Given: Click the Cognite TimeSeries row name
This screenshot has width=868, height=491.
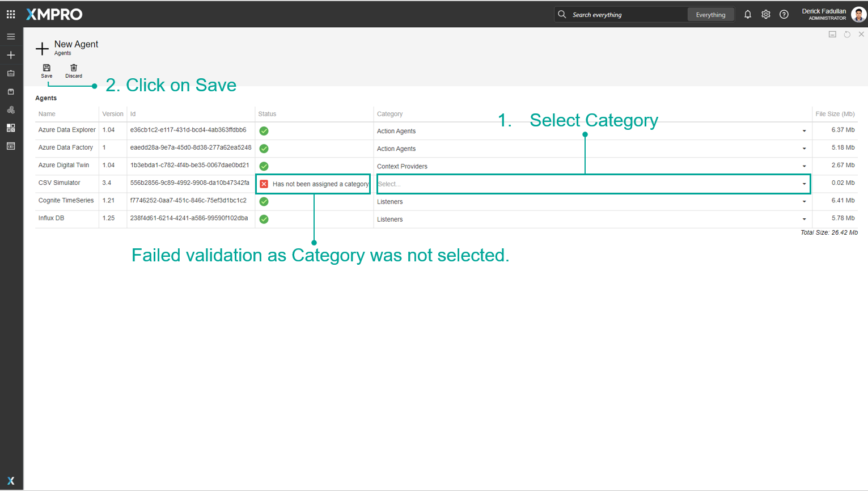Looking at the screenshot, I should point(66,201).
